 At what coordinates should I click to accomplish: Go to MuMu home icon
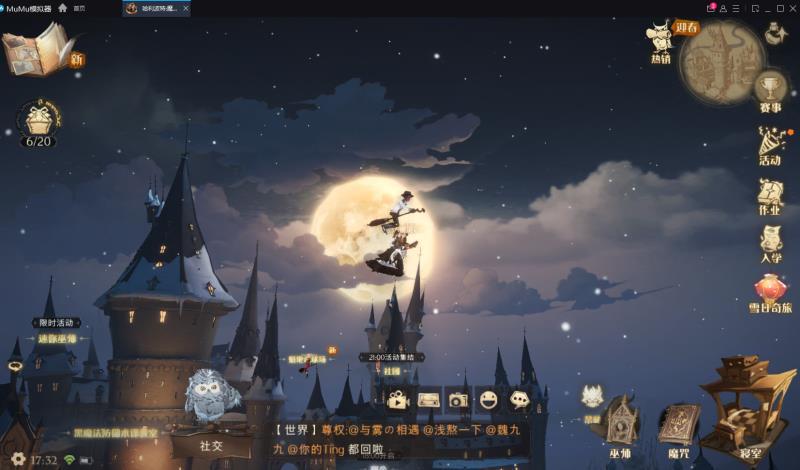(63, 8)
